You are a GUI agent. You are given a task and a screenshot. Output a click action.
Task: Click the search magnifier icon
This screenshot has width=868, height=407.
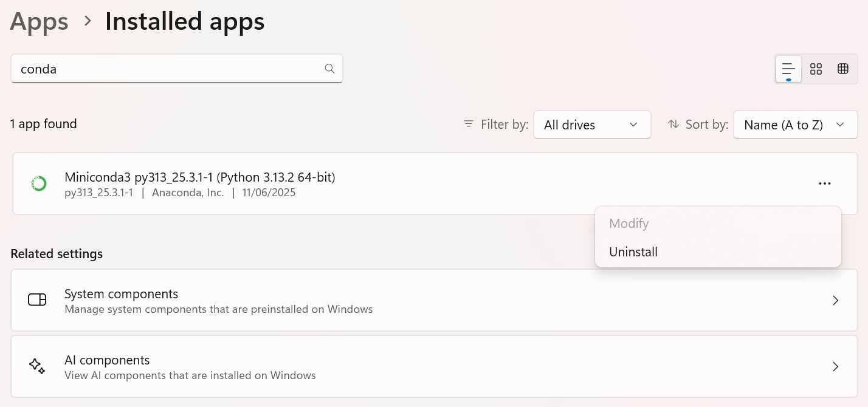329,69
